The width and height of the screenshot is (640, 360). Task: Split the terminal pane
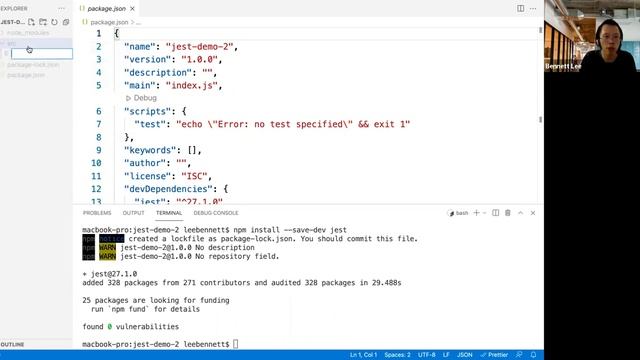tap(495, 213)
